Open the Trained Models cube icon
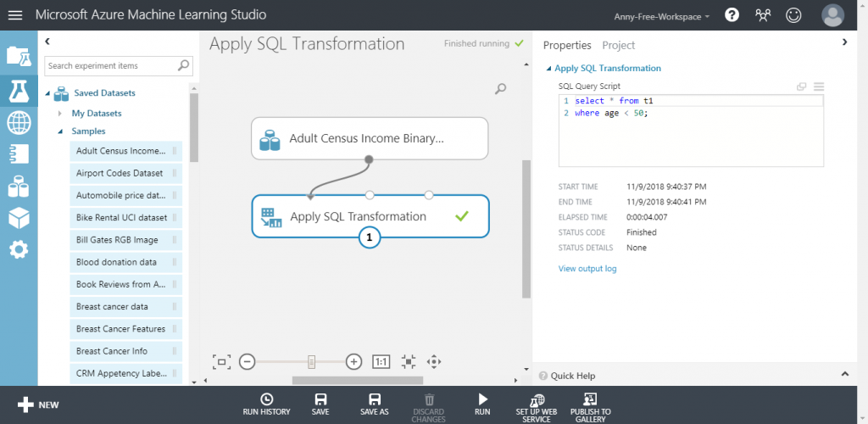The height and width of the screenshot is (424, 868). (x=19, y=218)
